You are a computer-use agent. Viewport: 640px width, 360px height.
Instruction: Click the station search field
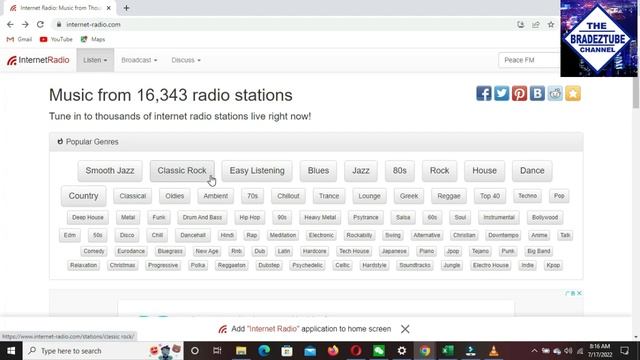529,60
